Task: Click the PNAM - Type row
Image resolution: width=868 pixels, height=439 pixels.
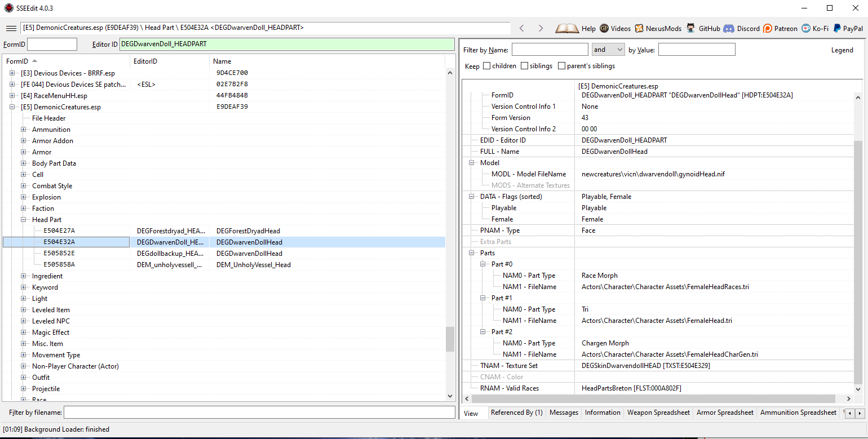Action: (658, 230)
